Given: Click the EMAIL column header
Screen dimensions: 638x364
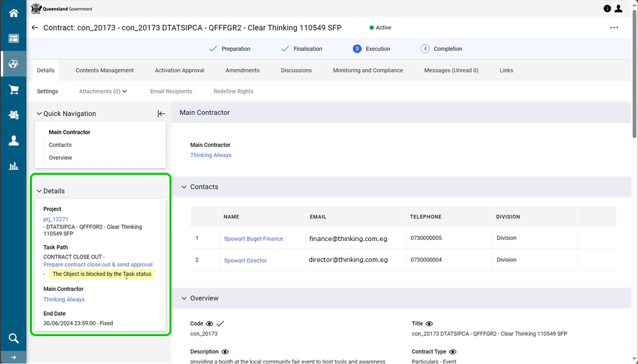Looking at the screenshot, I should [x=318, y=217].
